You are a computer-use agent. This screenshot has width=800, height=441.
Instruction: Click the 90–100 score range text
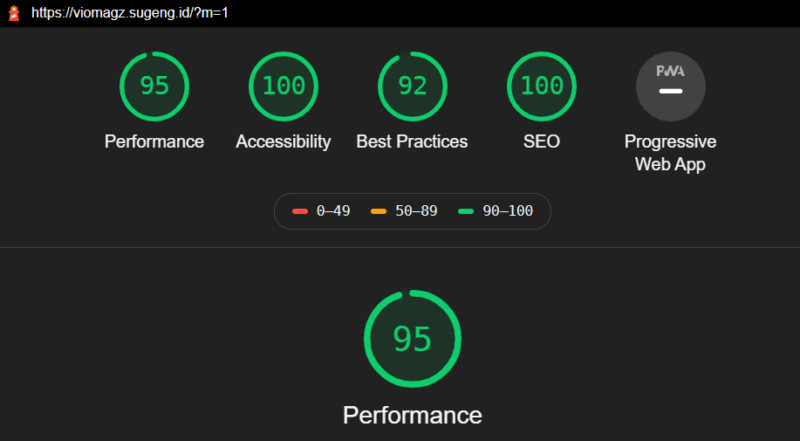507,212
